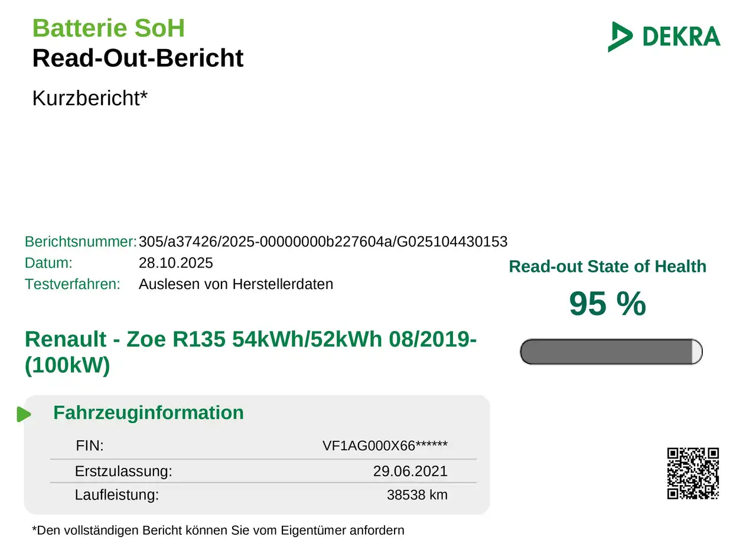The height and width of the screenshot is (546, 756).
Task: Click the report date 28.10.2025
Action: coord(175,262)
